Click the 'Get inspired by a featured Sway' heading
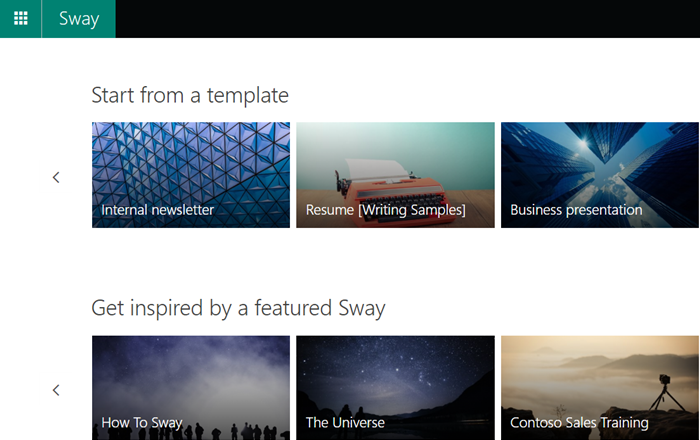Screen dimensions: 700x440 click(x=238, y=307)
